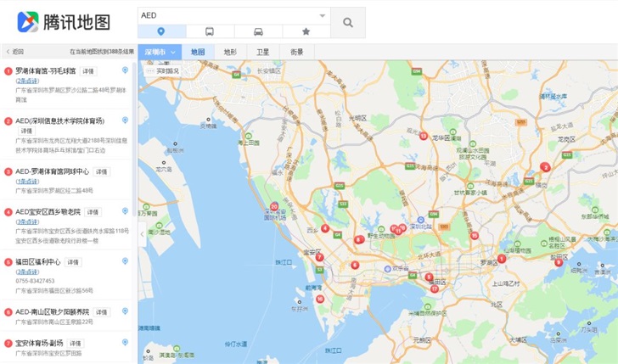This screenshot has height=364, width=618.
Task: Click the locate pin for 福田区福利中心
Action: (125, 261)
